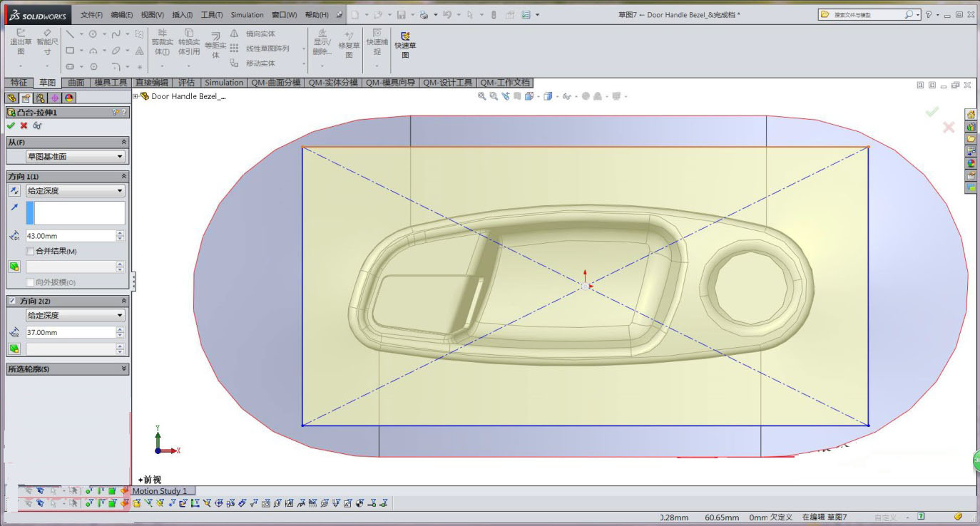Toggle the 方向 2(2) direction checkbox
The image size is (980, 526).
(12, 301)
